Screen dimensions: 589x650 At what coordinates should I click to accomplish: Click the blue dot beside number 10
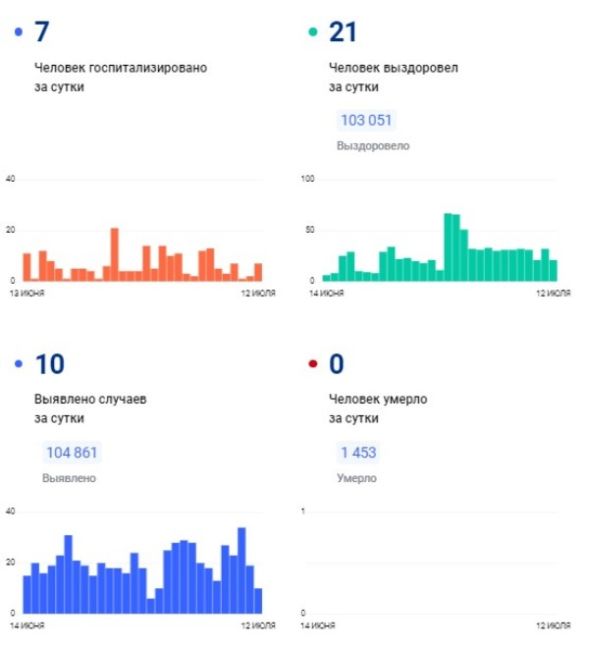[19, 364]
